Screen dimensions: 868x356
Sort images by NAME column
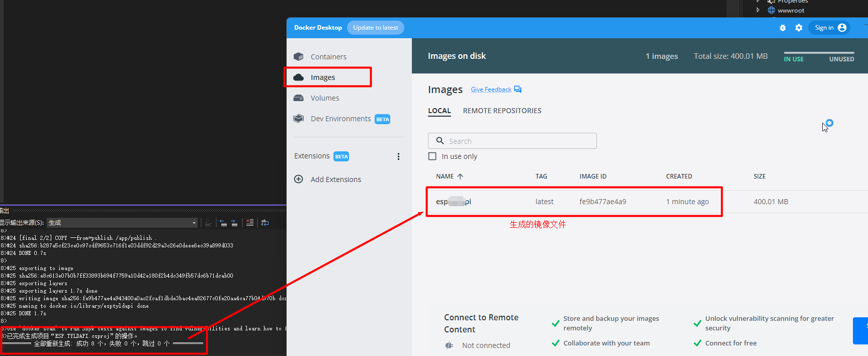(x=449, y=176)
